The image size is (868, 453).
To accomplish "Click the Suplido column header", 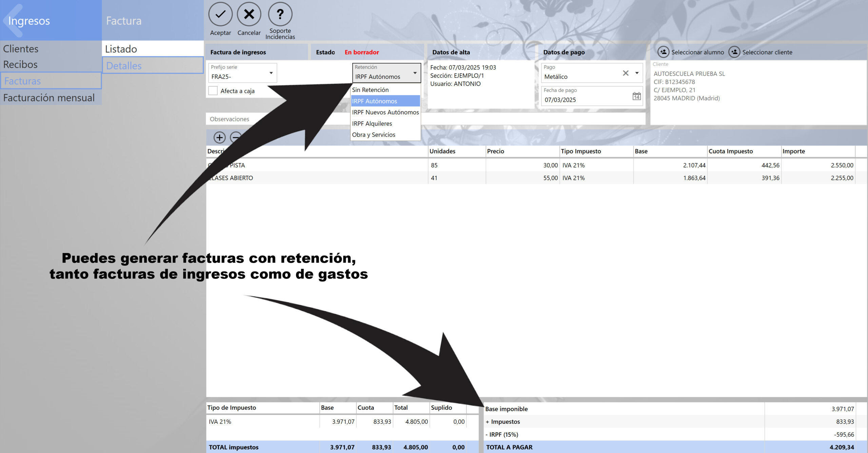I will click(448, 408).
